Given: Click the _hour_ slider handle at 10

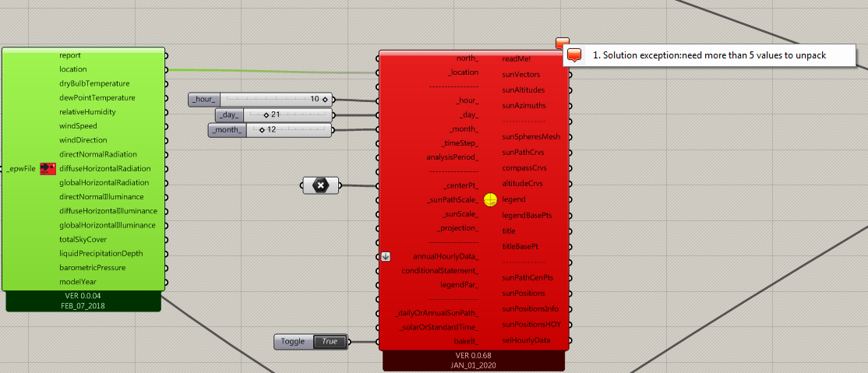Looking at the screenshot, I should (x=325, y=100).
